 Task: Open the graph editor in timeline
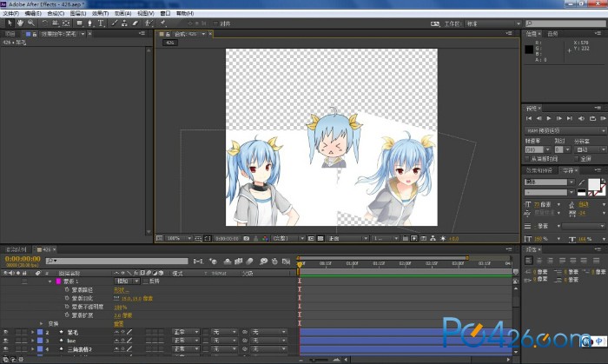(286, 261)
